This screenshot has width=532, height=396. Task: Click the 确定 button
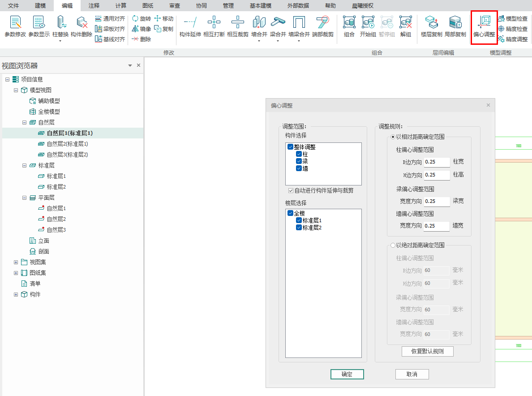point(347,374)
